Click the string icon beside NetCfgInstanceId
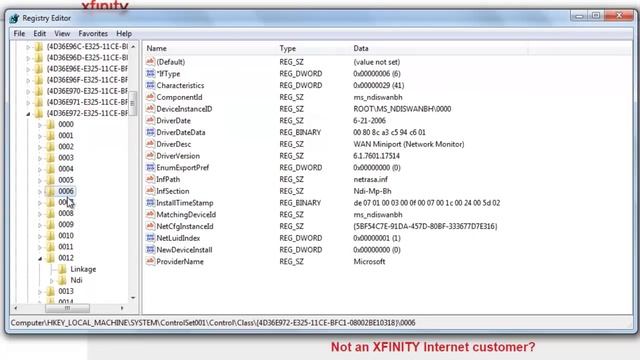This screenshot has height=360, width=640. [151, 226]
